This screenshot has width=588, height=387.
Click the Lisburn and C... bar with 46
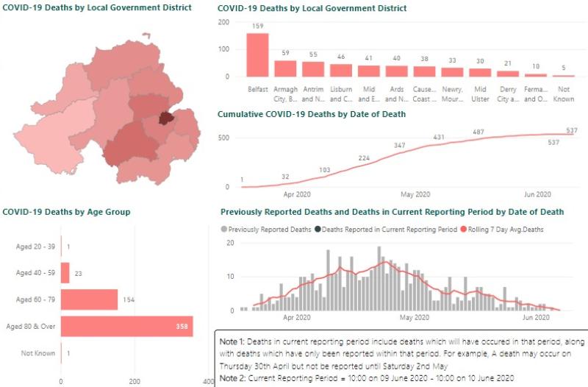(x=341, y=71)
